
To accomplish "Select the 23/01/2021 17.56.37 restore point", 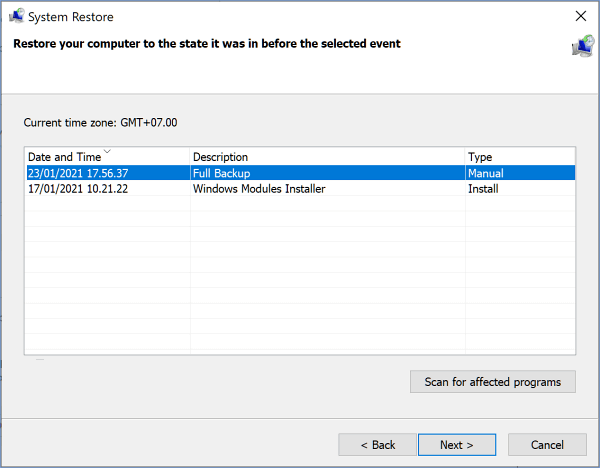I will pyautogui.click(x=301, y=173).
